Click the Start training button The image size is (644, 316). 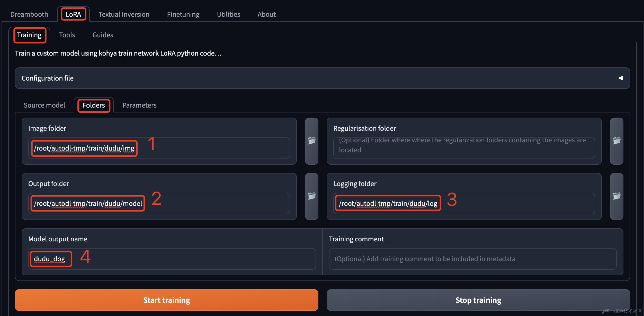(x=167, y=300)
